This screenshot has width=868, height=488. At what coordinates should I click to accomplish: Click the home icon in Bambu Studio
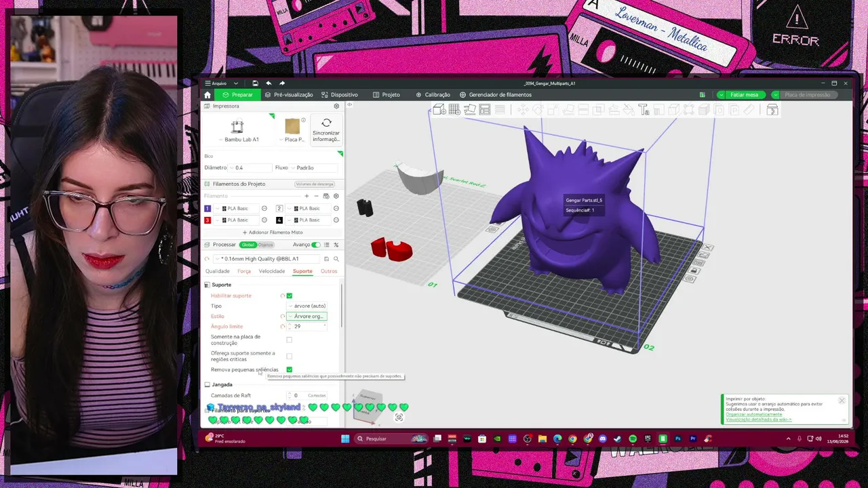tap(208, 95)
